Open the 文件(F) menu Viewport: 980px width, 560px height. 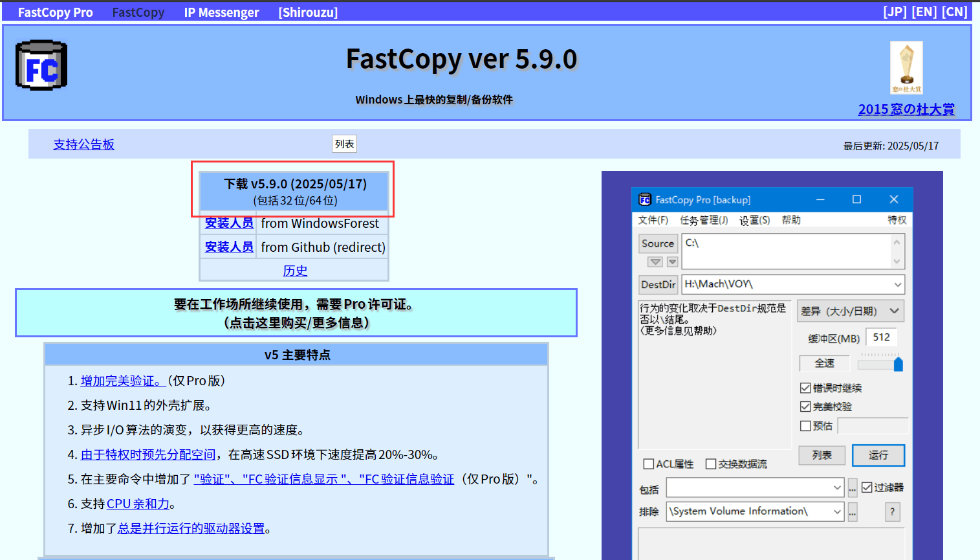tap(653, 220)
